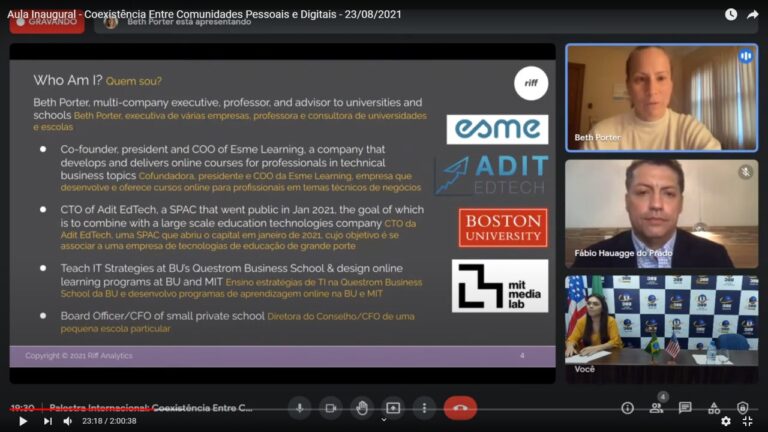The image size is (768, 432).
Task: Open the meeting chat panel
Action: pyautogui.click(x=685, y=407)
